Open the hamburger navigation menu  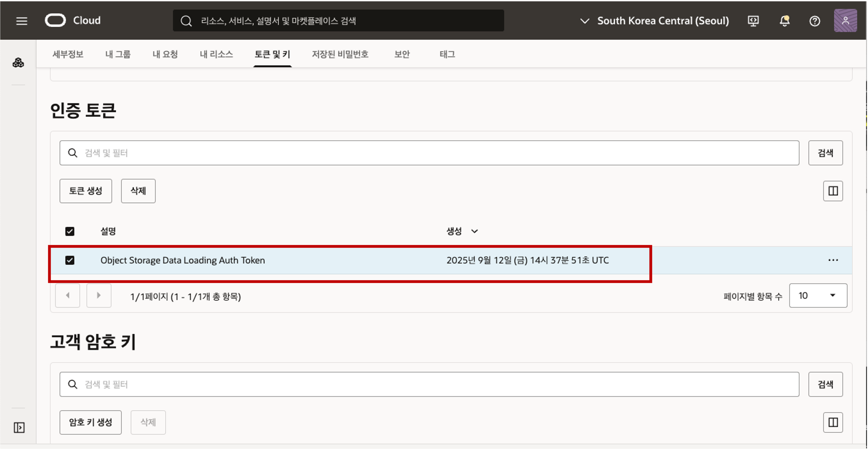[22, 21]
